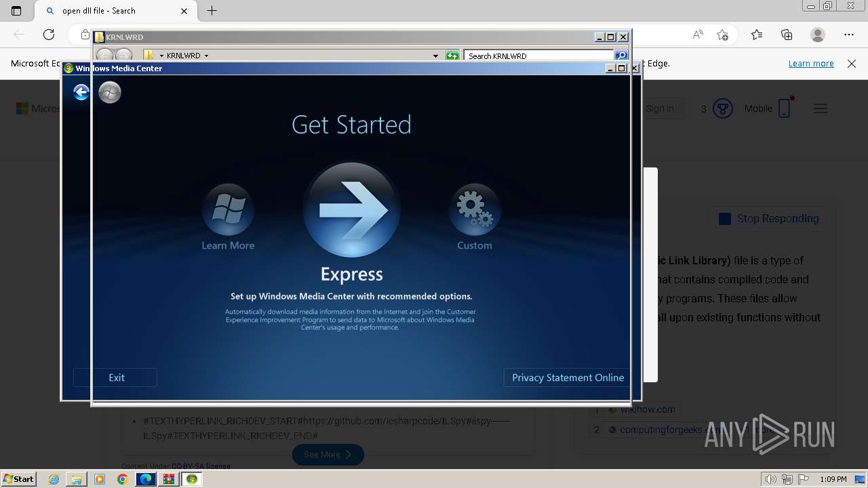Open Privacy Statement Online
This screenshot has width=868, height=488.
click(568, 378)
